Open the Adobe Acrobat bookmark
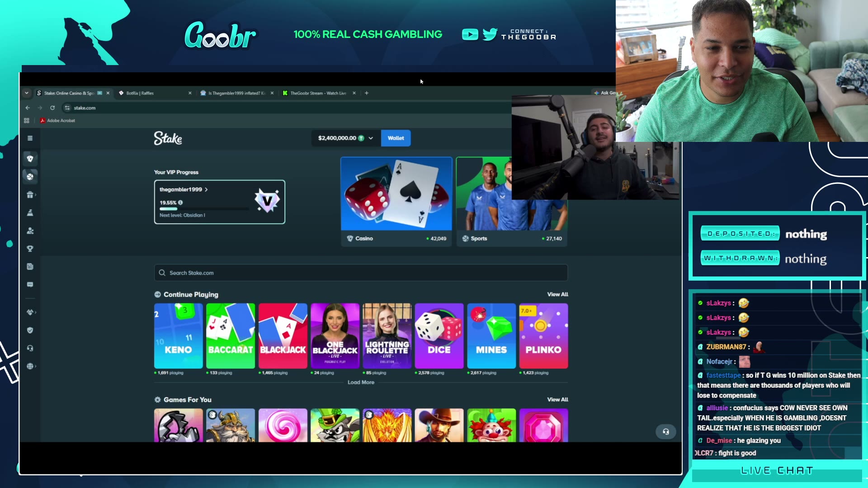The image size is (868, 488). [x=57, y=121]
